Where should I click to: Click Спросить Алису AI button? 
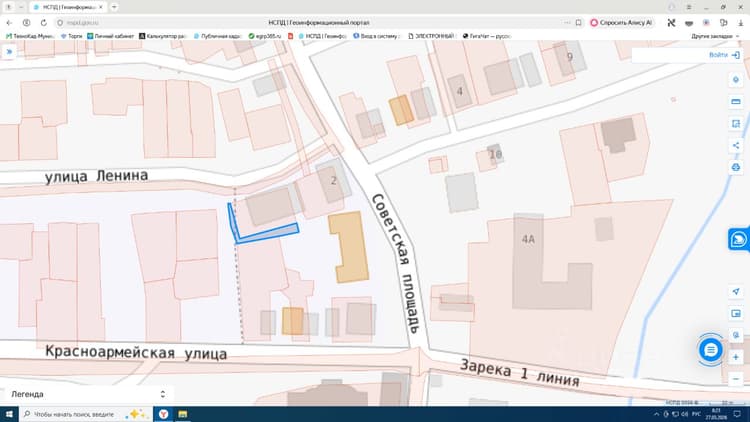pos(621,22)
